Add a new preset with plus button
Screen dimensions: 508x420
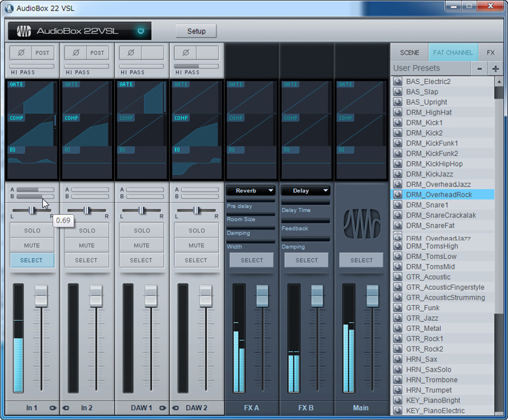point(495,69)
